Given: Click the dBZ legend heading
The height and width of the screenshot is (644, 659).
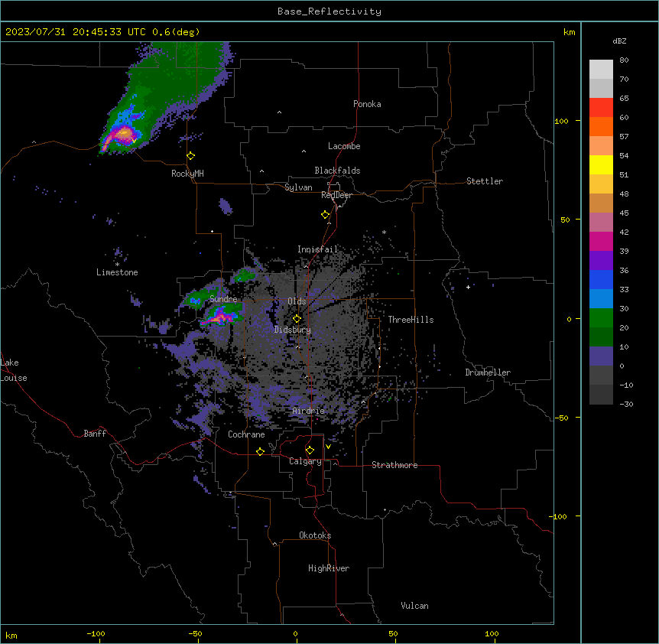Looking at the screenshot, I should pyautogui.click(x=619, y=41).
